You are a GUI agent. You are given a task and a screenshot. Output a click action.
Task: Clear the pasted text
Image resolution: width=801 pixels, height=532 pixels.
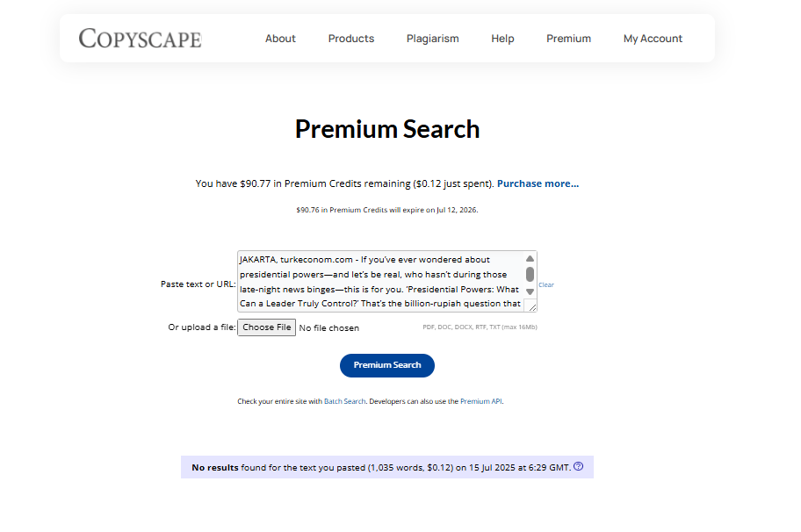pyautogui.click(x=546, y=285)
